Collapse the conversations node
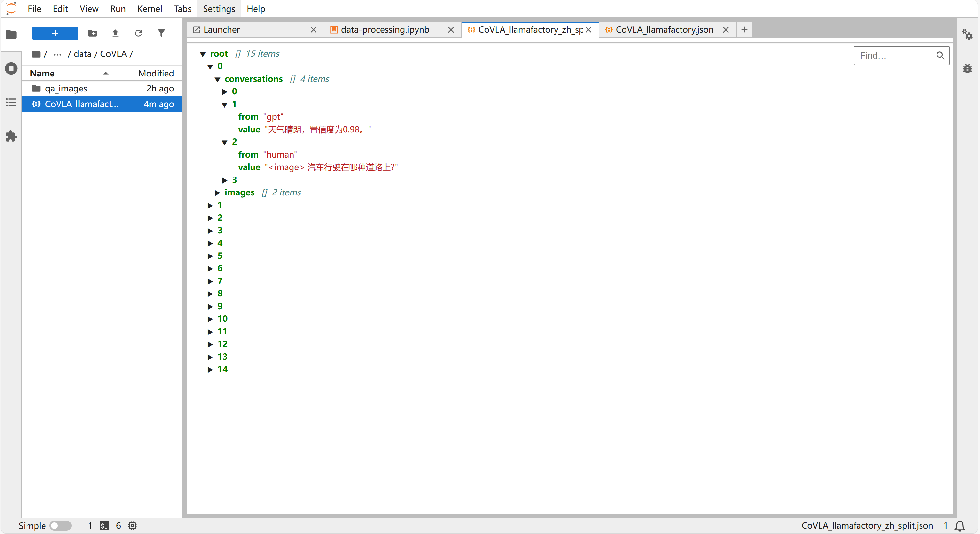Viewport: 980px width, 534px height. tap(218, 80)
